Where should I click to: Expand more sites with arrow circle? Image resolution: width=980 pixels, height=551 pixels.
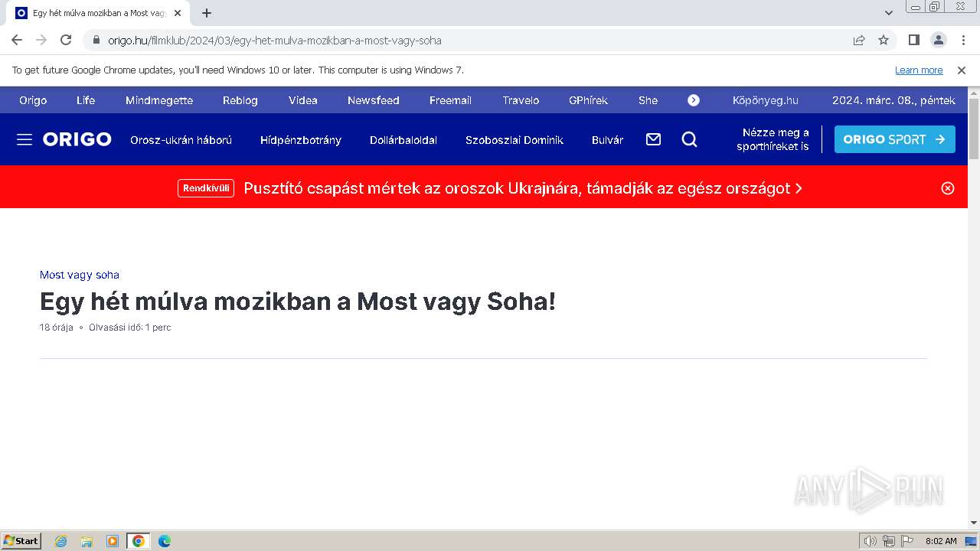click(x=694, y=100)
